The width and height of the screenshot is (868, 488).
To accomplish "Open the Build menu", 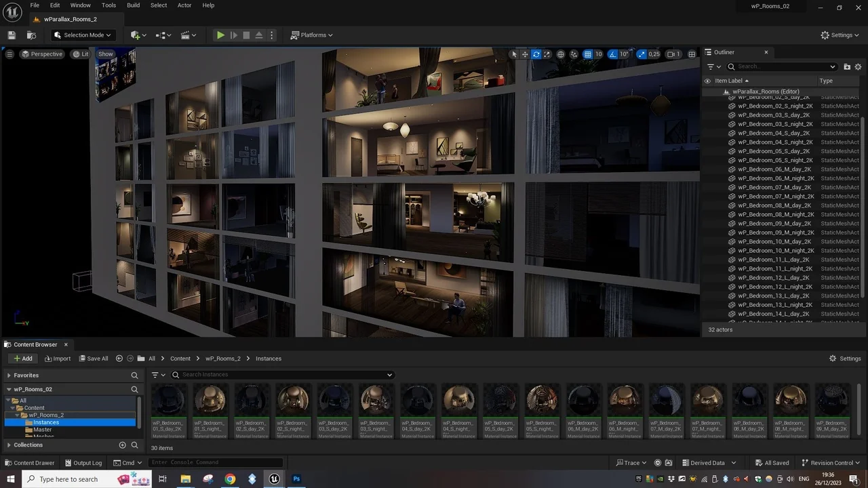I will (x=133, y=5).
